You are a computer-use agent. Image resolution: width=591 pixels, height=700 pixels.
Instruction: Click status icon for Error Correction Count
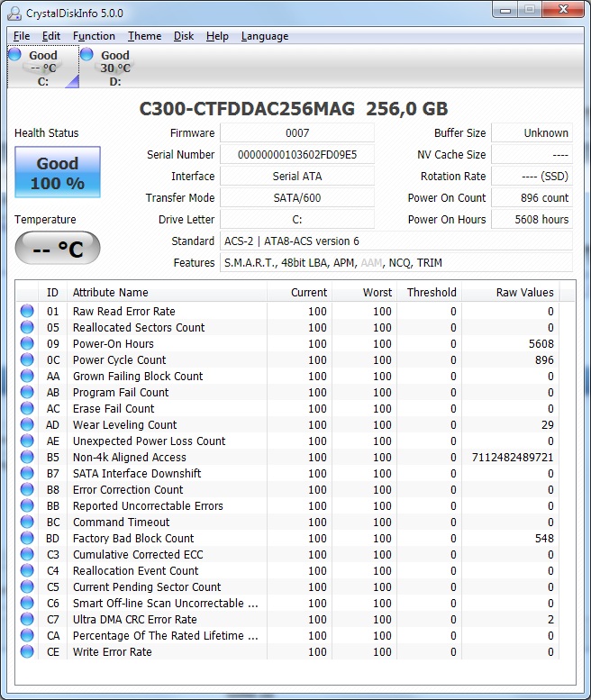(x=27, y=489)
